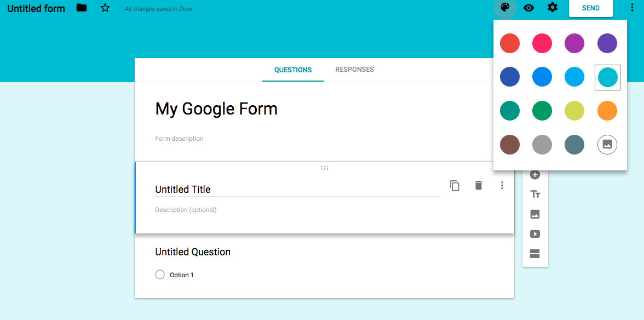Viewport: 644px width, 320px height.
Task: Add a section using the sidebar section icon
Action: tap(535, 254)
